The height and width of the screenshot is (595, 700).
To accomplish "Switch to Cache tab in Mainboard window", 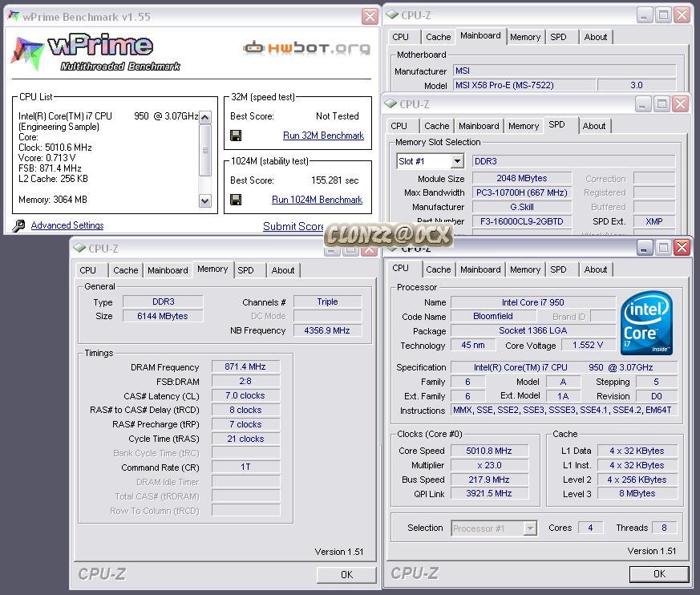I will 438,37.
